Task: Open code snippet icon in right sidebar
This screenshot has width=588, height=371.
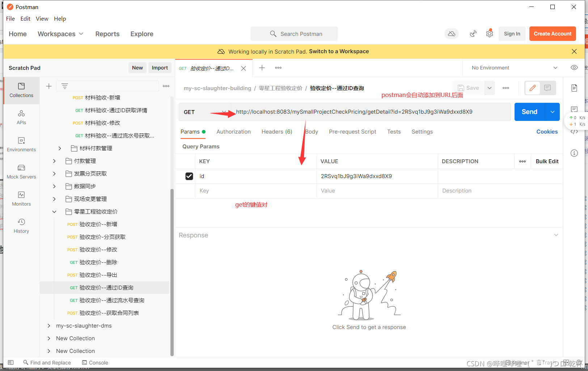Action: pos(574,131)
